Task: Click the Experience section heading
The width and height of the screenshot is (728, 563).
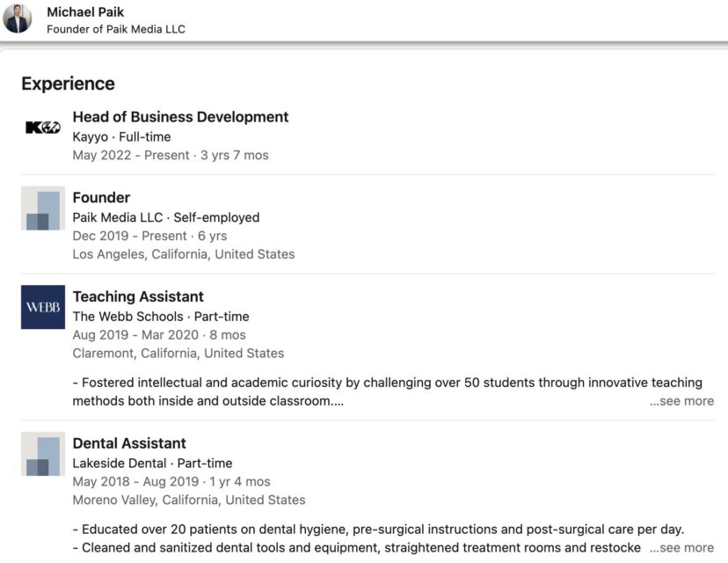Action: tap(68, 84)
